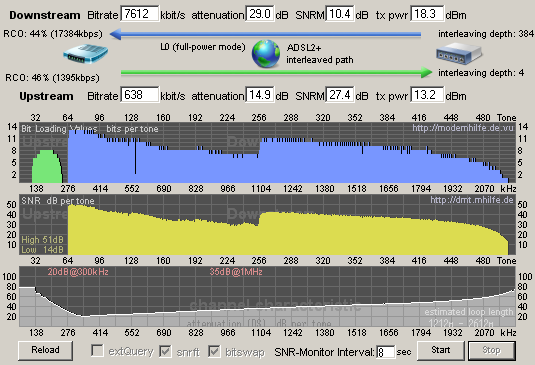
Task: Click the '20dB@300kHz' marker label
Action: click(x=78, y=272)
